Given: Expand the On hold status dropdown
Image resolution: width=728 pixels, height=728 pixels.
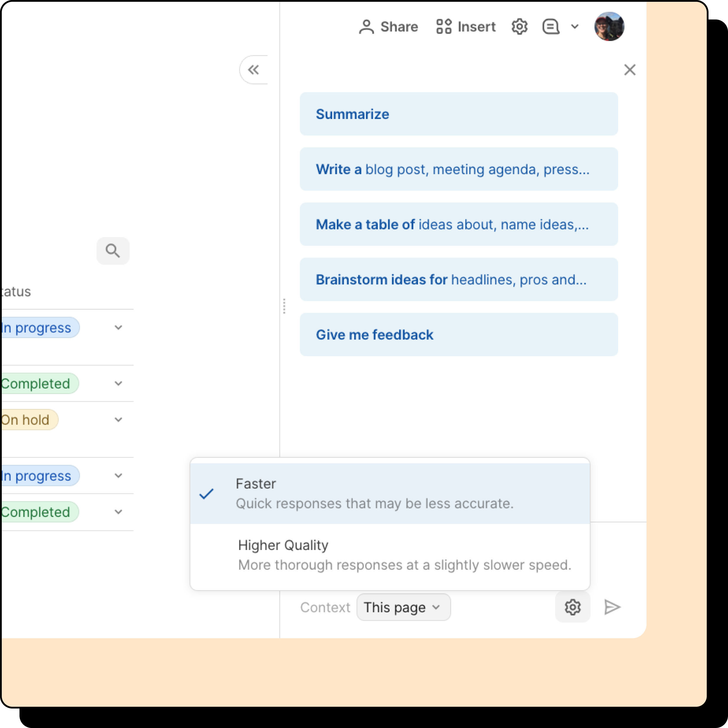Looking at the screenshot, I should [118, 420].
